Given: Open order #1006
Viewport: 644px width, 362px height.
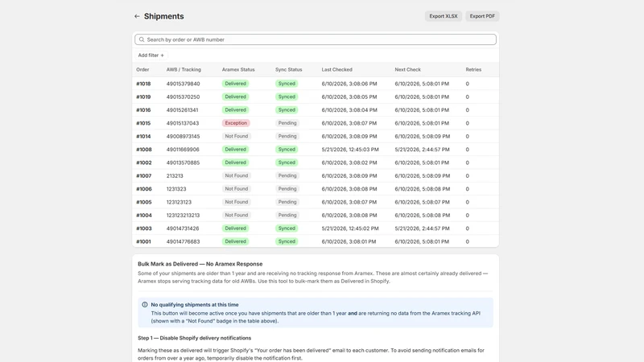Looking at the screenshot, I should [x=144, y=189].
